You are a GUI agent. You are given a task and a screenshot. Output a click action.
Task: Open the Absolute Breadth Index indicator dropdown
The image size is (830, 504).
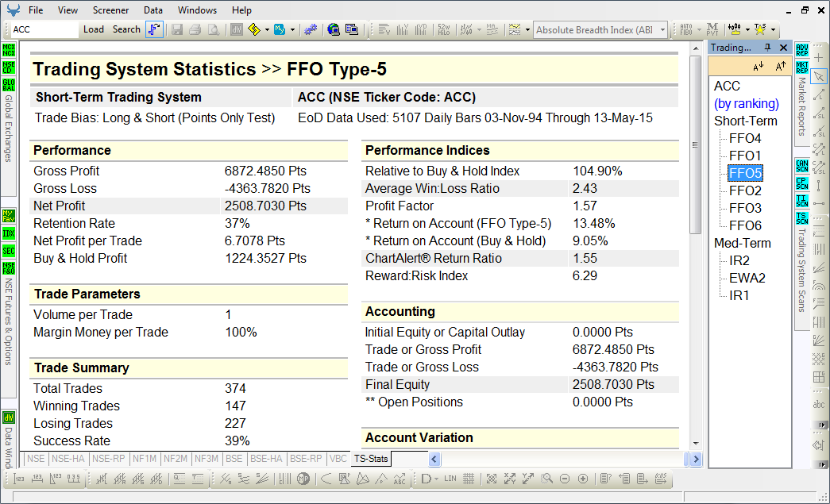click(662, 30)
